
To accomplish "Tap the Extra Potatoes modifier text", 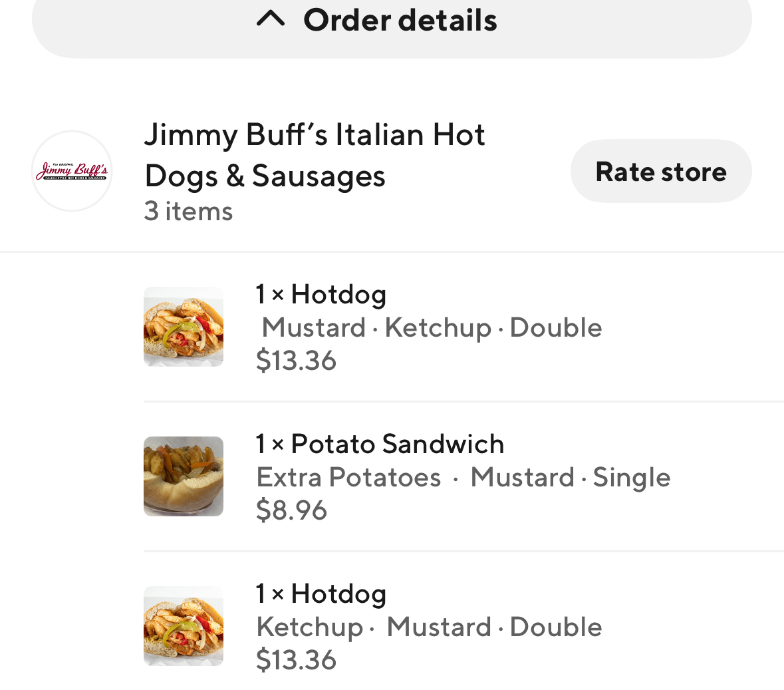I will 348,477.
